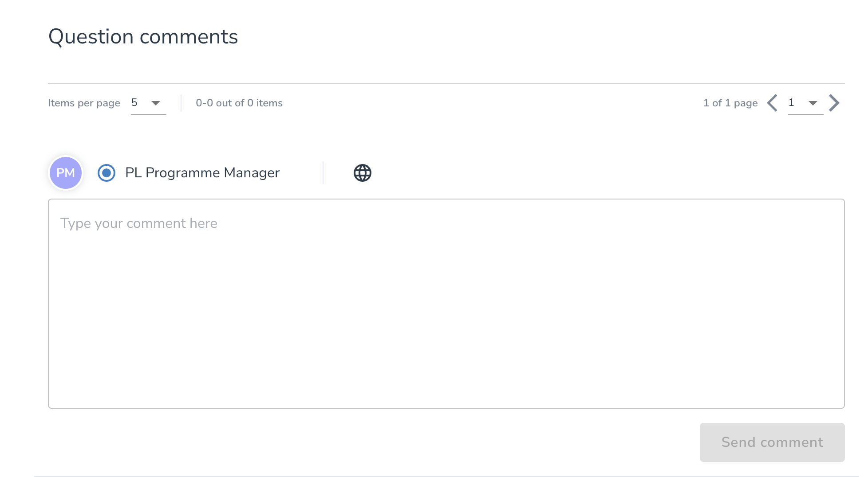
Task: Click the 1 of 1 page indicator
Action: (730, 103)
